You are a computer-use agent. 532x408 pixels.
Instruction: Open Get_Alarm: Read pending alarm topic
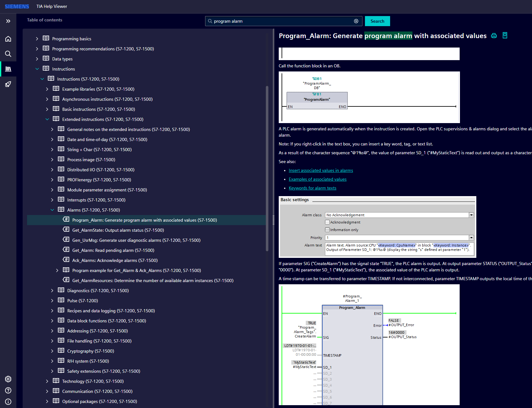tap(113, 250)
